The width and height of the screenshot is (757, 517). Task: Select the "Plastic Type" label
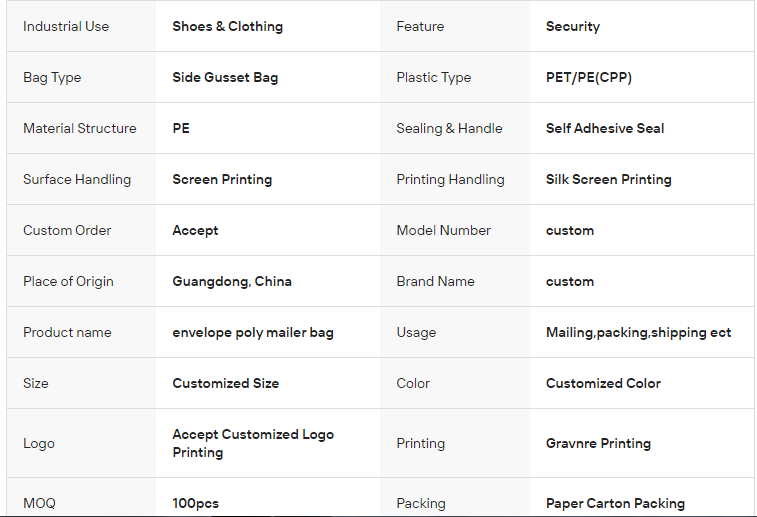(433, 77)
